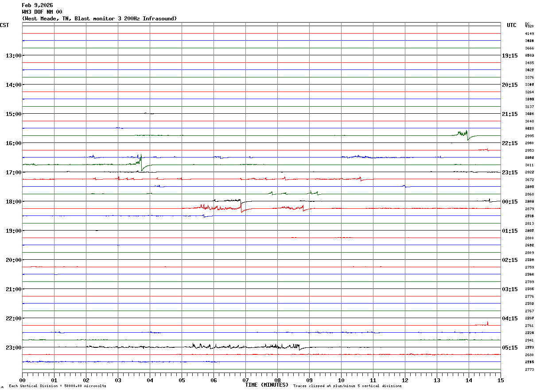Viewport: 536px width, 392px height.
Task: Select minute tick label 14
Action: (469, 380)
